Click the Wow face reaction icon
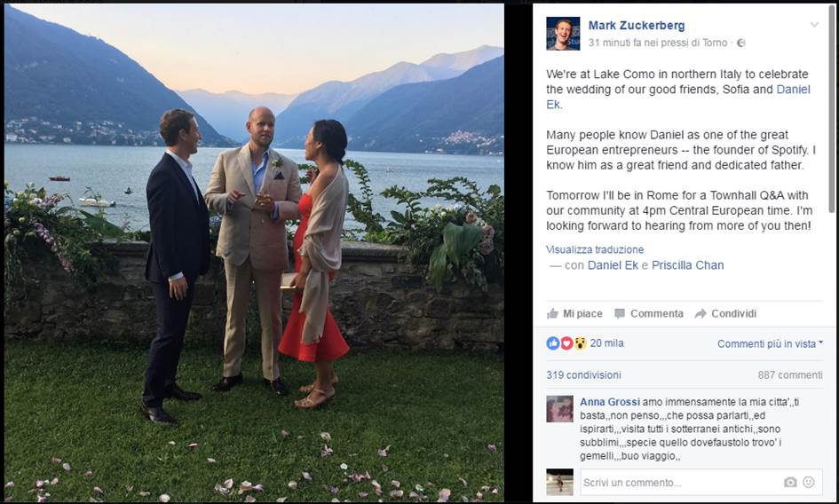Image resolution: width=839 pixels, height=504 pixels. pyautogui.click(x=581, y=343)
